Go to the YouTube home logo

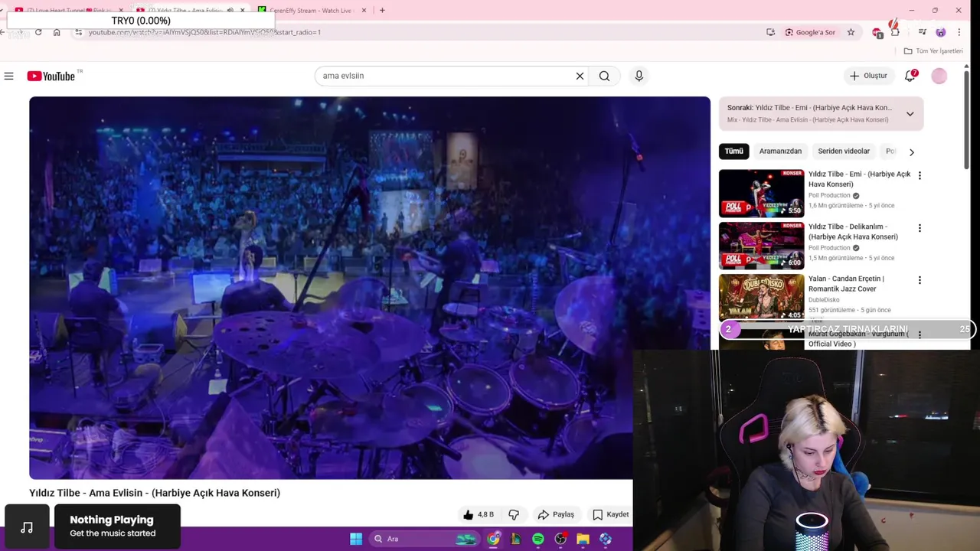[51, 76]
